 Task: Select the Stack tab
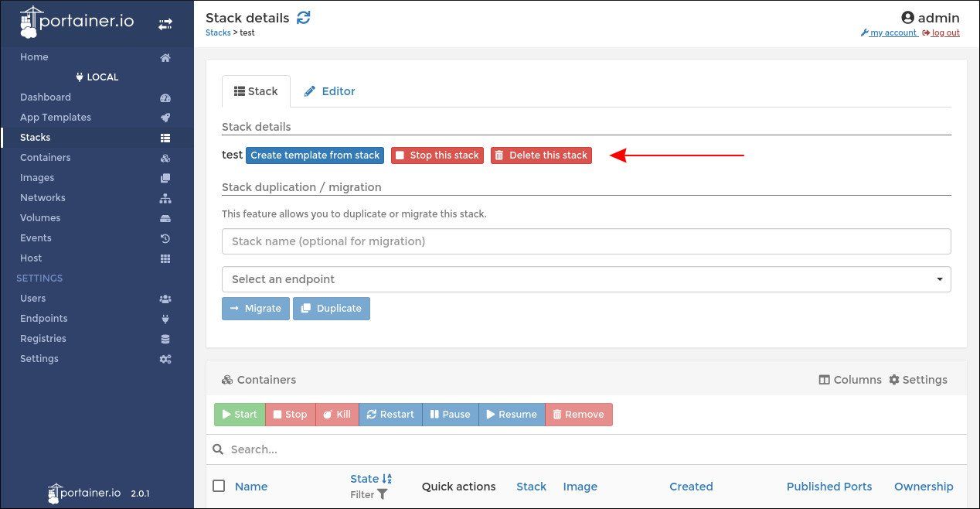tap(256, 91)
